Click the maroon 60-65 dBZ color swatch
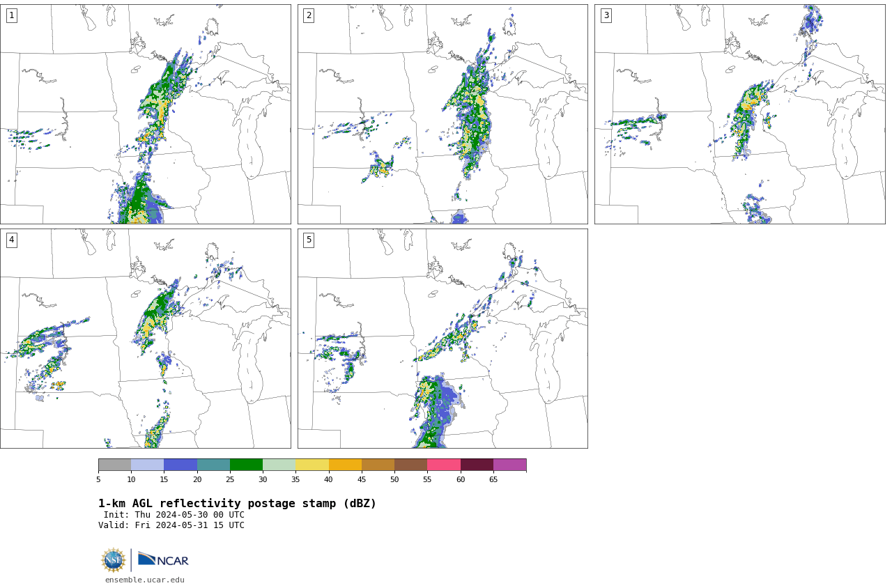The image size is (892, 588). [x=477, y=465]
